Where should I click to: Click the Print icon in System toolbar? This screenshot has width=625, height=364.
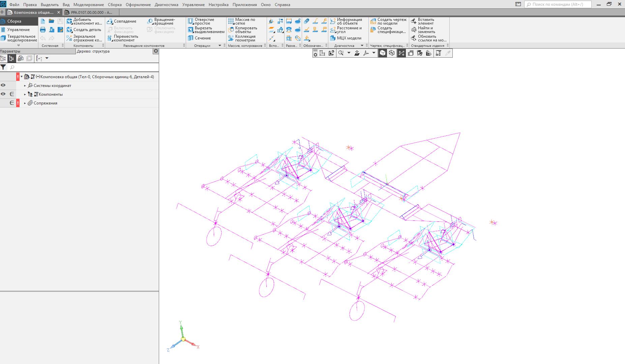(43, 30)
